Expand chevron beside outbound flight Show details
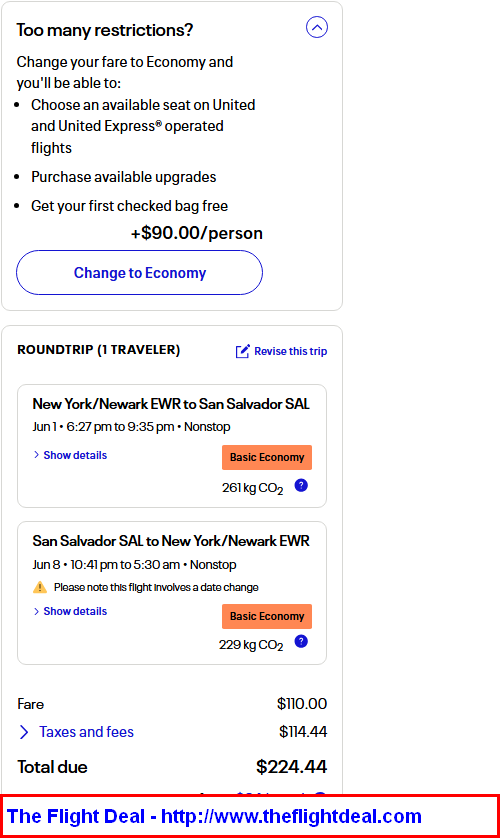The width and height of the screenshot is (500, 838). click(x=36, y=455)
